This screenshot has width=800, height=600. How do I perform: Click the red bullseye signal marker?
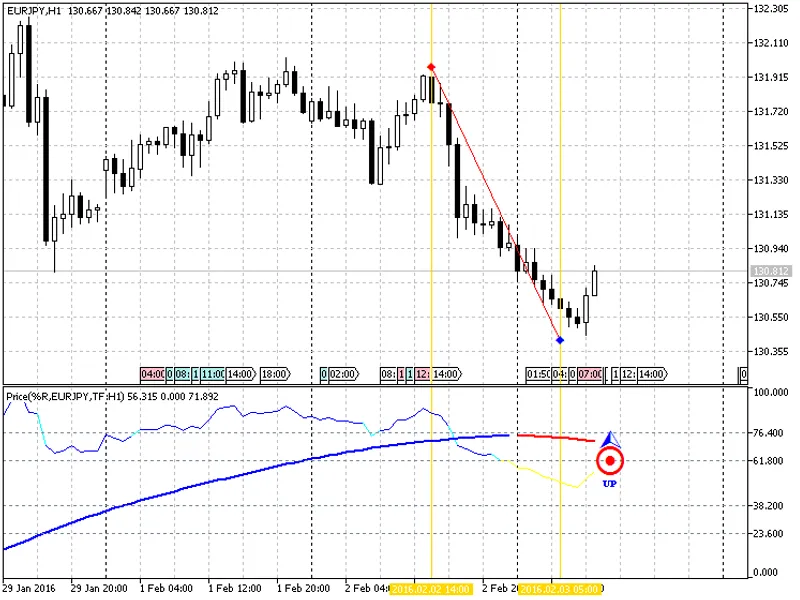(x=610, y=461)
